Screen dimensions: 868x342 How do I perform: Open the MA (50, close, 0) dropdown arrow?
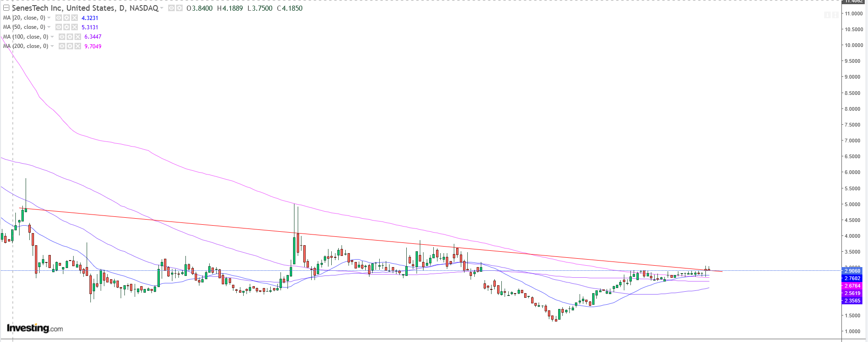pos(49,27)
